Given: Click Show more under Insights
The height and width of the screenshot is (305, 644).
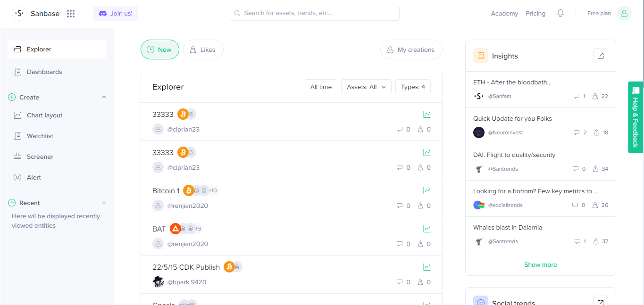Looking at the screenshot, I should click(541, 264).
